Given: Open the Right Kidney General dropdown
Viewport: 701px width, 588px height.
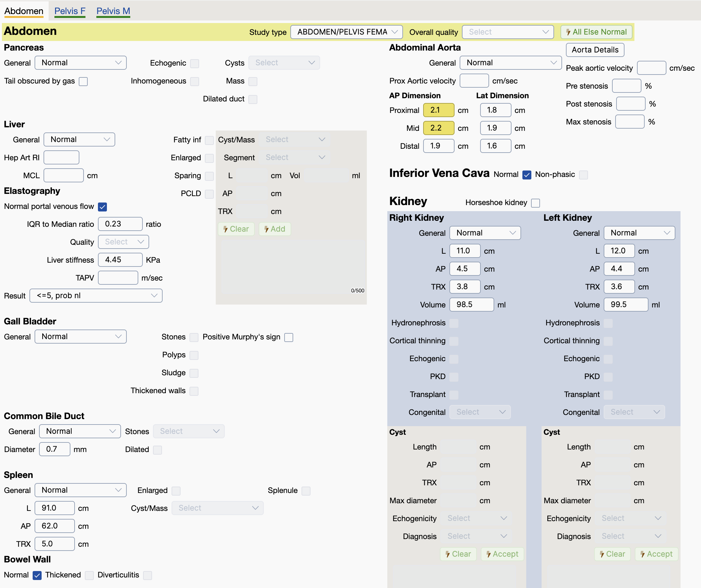Looking at the screenshot, I should click(485, 233).
